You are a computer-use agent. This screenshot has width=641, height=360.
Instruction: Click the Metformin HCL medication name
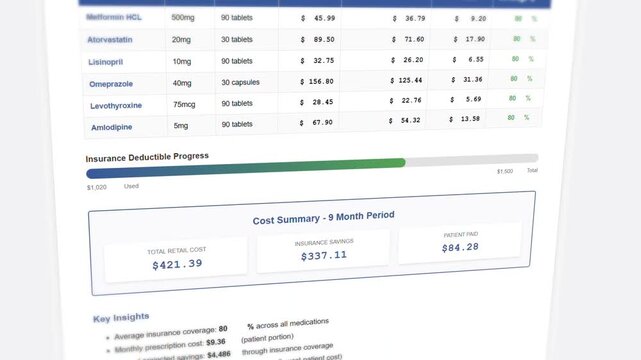click(x=114, y=17)
